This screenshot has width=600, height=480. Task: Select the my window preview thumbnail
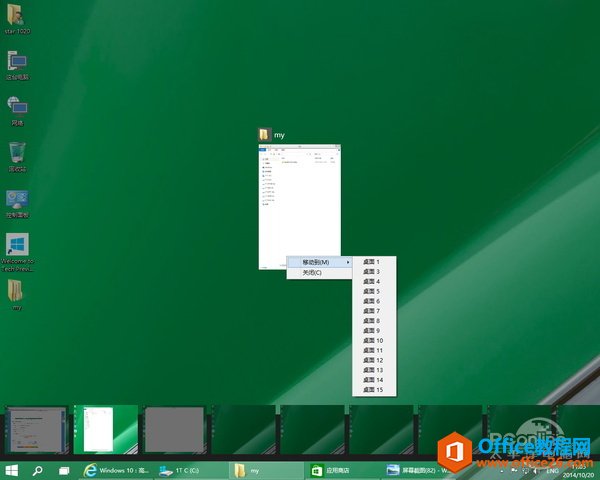tap(300, 207)
